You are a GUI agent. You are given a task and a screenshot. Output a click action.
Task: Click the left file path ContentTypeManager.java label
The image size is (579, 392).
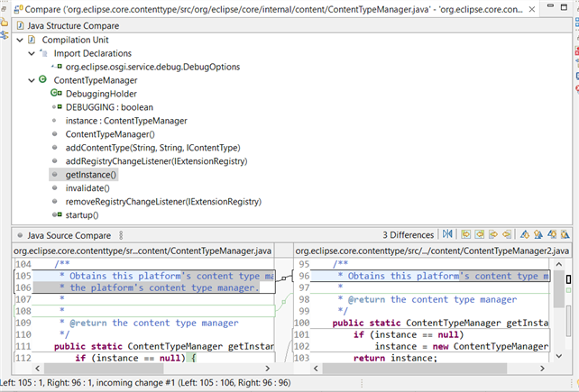click(x=142, y=251)
